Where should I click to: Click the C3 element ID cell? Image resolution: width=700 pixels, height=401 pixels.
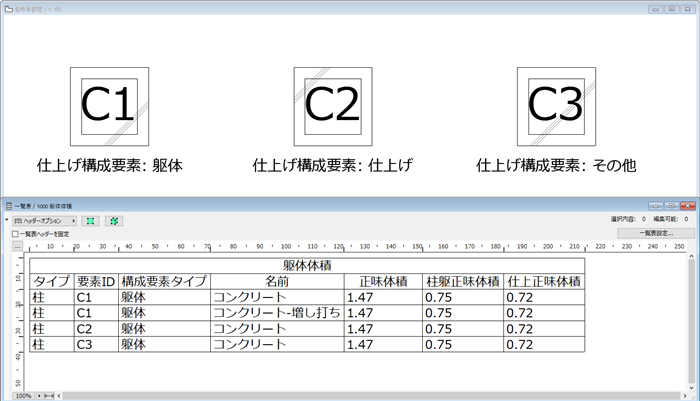(96, 344)
